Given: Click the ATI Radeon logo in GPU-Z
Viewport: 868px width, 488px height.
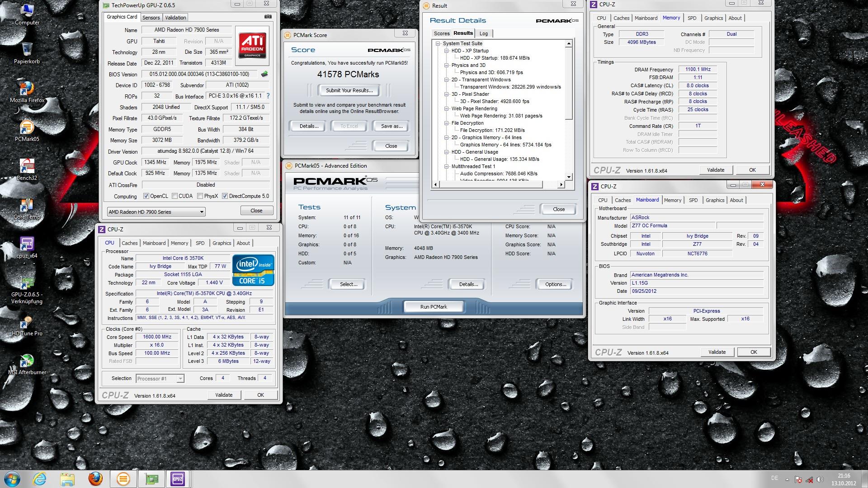Looking at the screenshot, I should (x=252, y=46).
